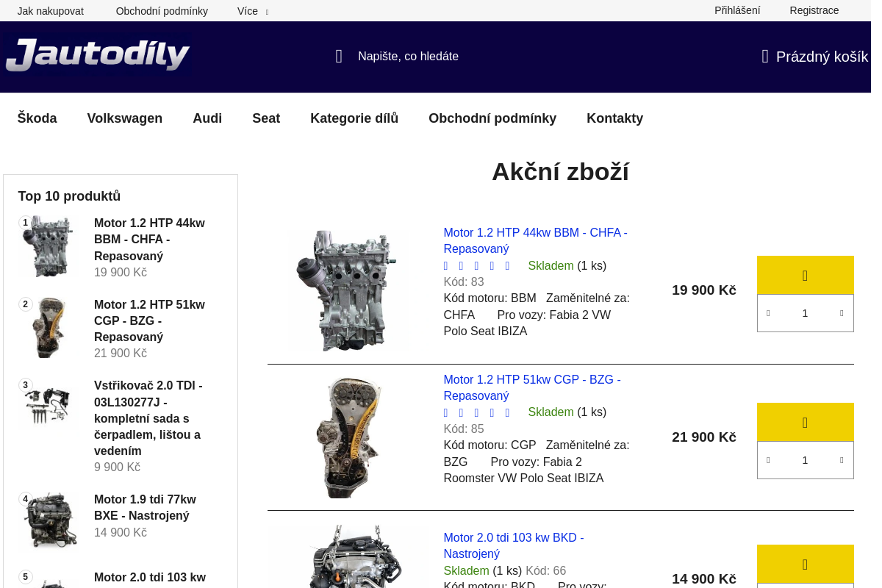Viewport: 882px width, 588px height.
Task: Add Motor 1.2 HTP 44kw to cart
Action: [x=805, y=276]
